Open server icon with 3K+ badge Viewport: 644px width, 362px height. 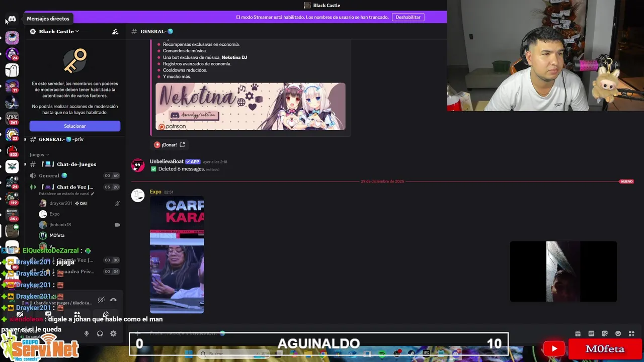coord(12,215)
